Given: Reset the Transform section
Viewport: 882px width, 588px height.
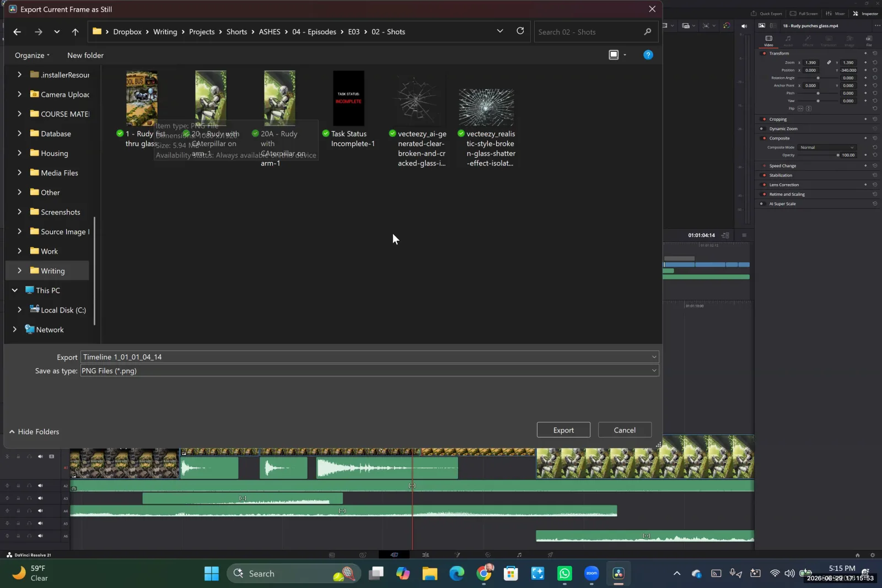Looking at the screenshot, I should (x=875, y=53).
